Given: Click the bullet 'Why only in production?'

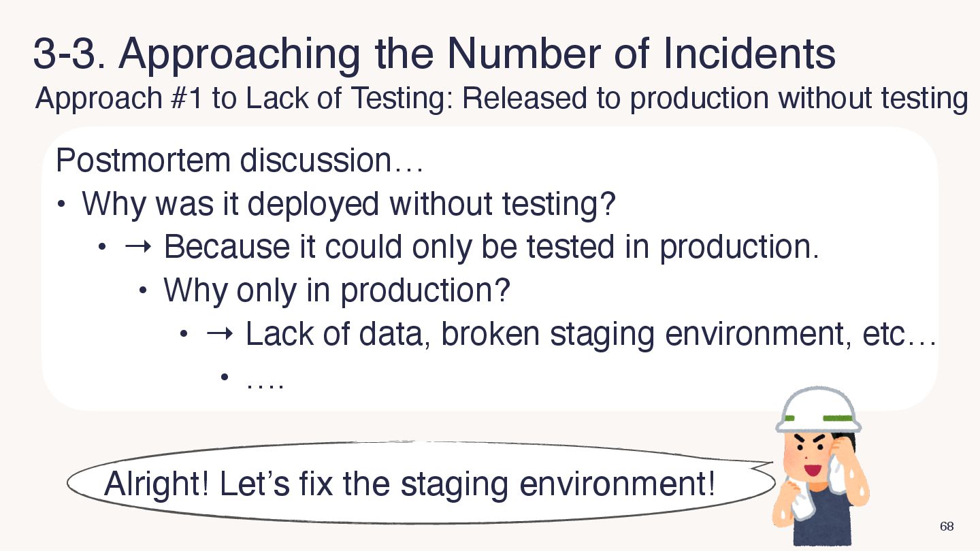Looking at the screenshot, I should tap(336, 291).
